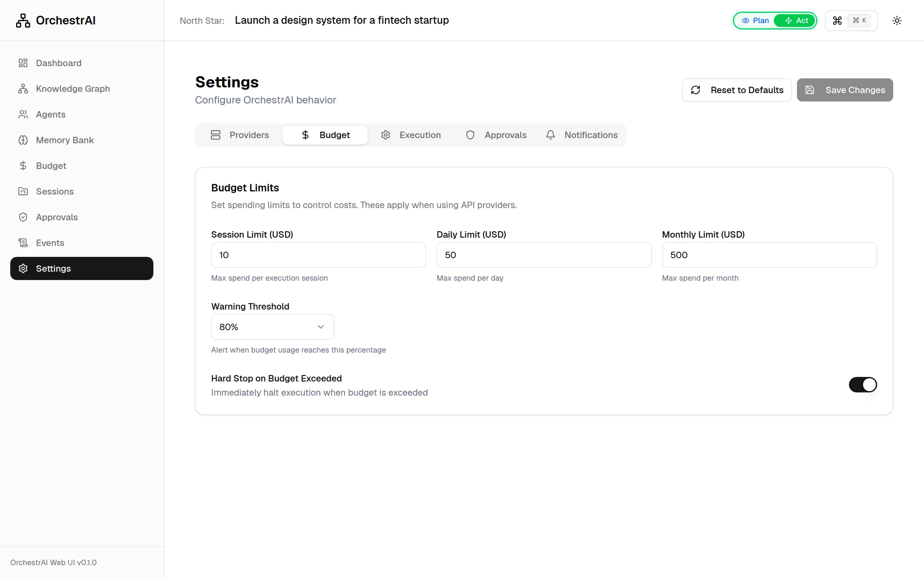Open the Notifications settings tab
Viewport: 924px width, 578px height.
[x=582, y=135]
